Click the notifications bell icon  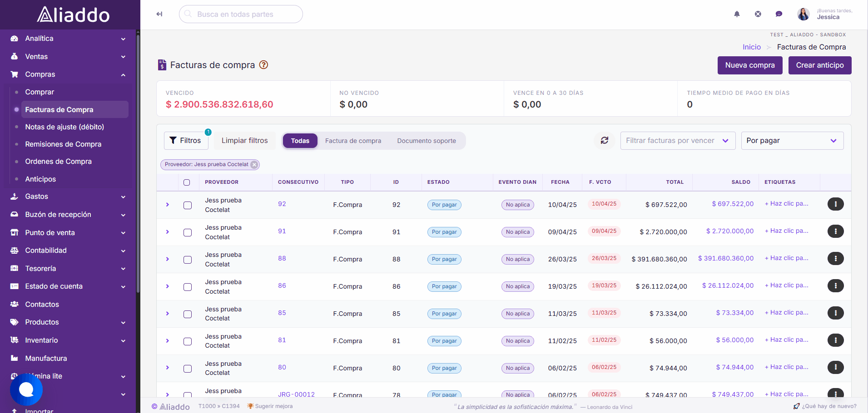click(737, 14)
